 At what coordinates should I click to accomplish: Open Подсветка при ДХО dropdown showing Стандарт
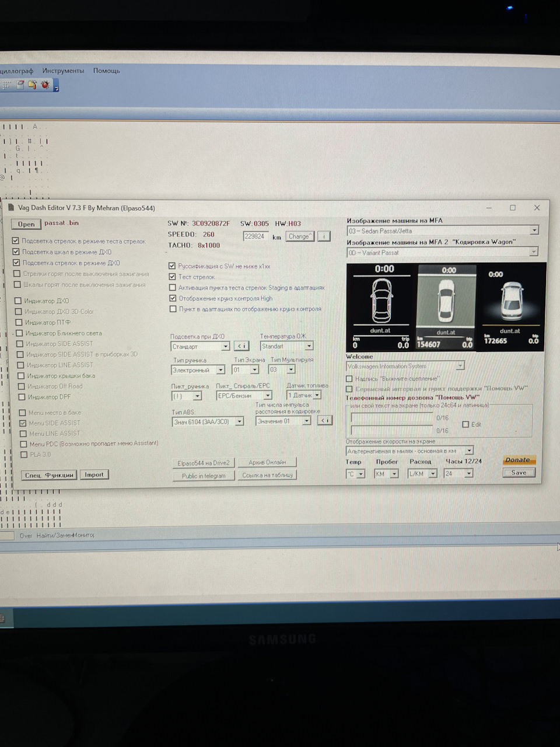200,346
